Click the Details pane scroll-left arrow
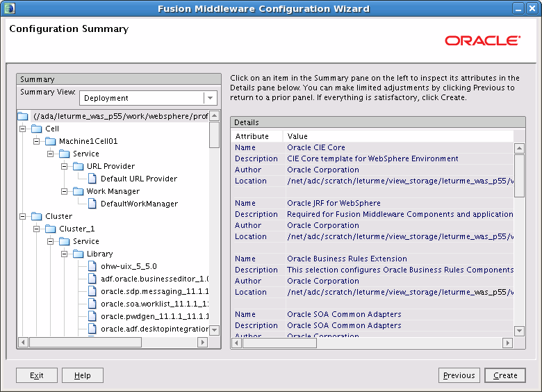 [237, 343]
